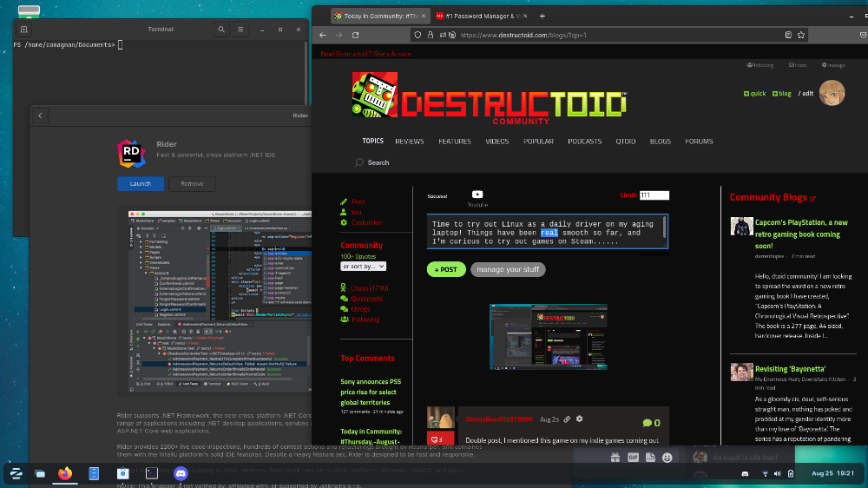
Task: Open Firefox from the taskbar
Action: [65, 473]
